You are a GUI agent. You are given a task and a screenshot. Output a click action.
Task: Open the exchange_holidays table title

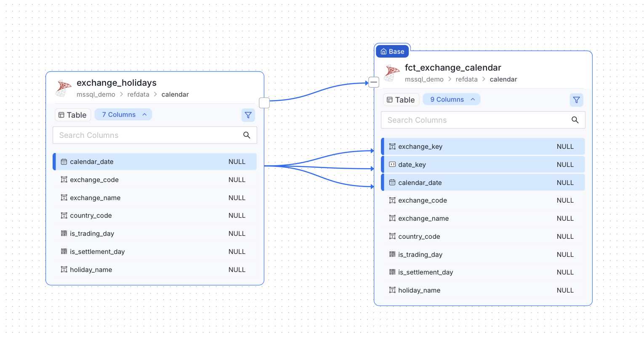[117, 83]
